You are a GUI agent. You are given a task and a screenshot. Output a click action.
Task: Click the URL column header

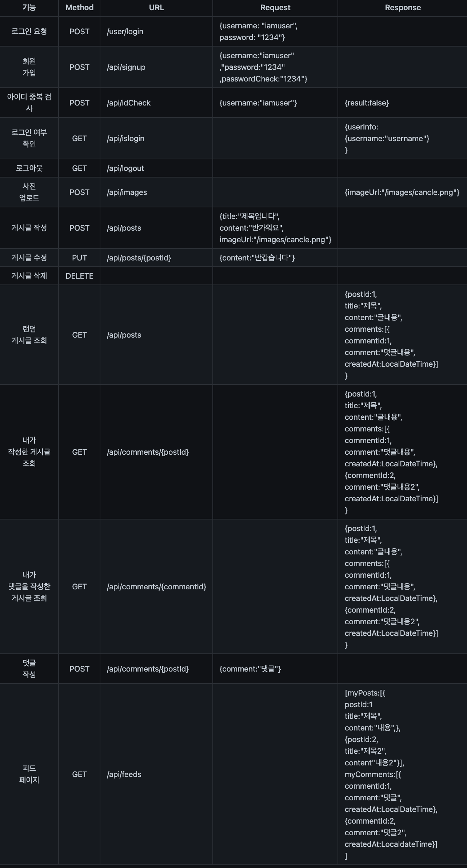(156, 8)
